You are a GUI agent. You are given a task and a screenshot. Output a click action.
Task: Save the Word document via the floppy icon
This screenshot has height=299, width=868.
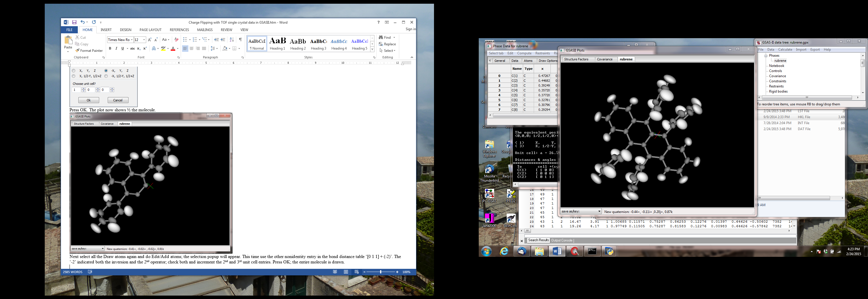click(74, 22)
